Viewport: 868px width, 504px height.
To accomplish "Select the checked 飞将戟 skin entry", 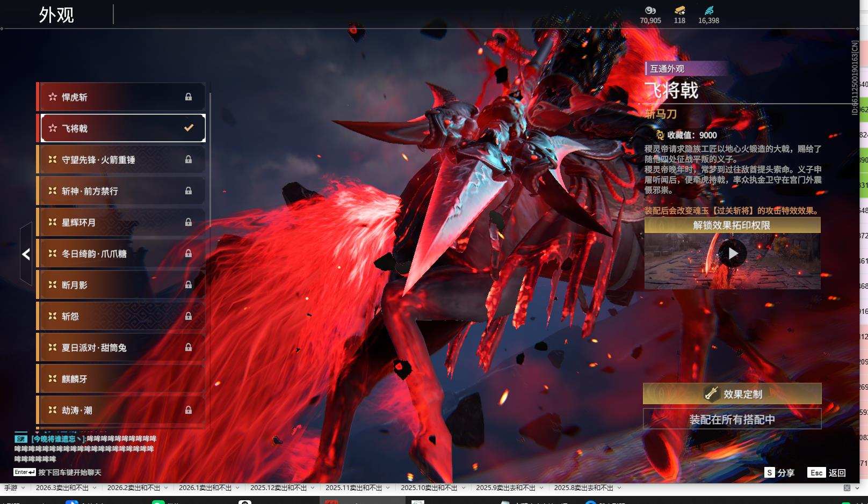I will pos(123,128).
